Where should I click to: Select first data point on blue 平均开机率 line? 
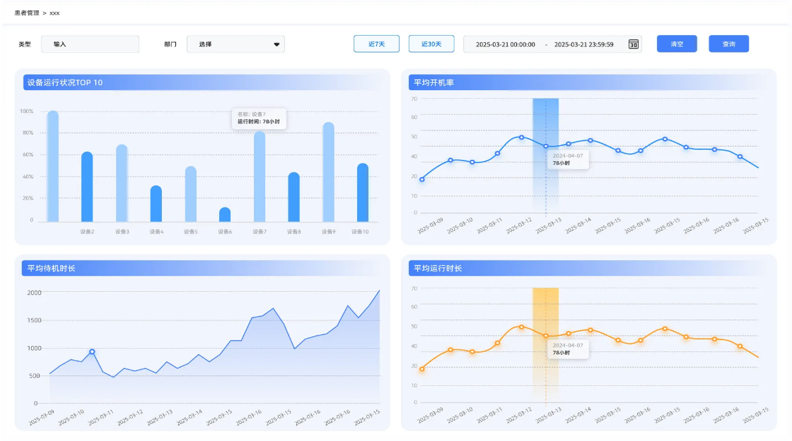click(422, 179)
